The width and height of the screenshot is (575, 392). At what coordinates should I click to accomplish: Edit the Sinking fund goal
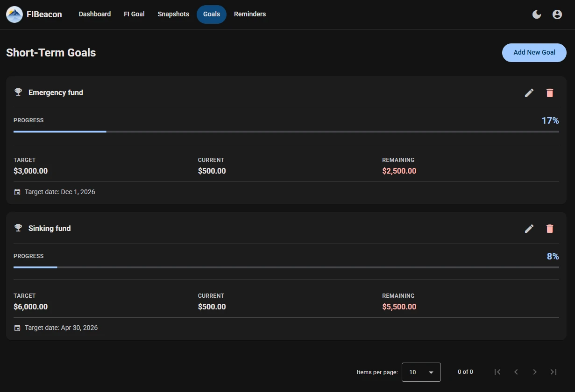tap(529, 229)
